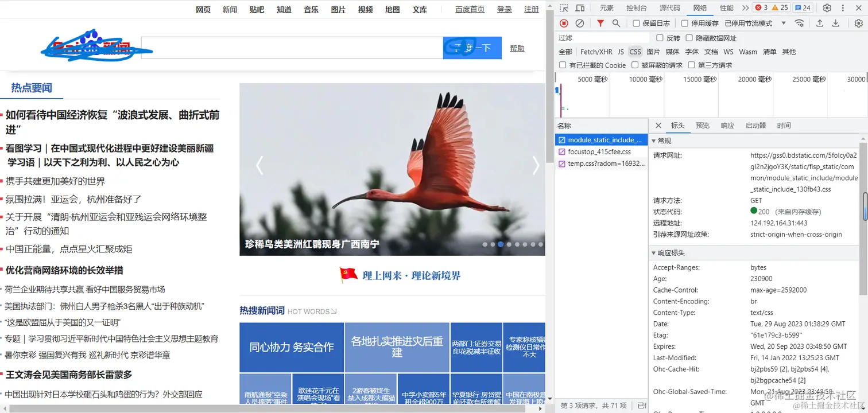Click the blue 百度一下 search button

[472, 48]
